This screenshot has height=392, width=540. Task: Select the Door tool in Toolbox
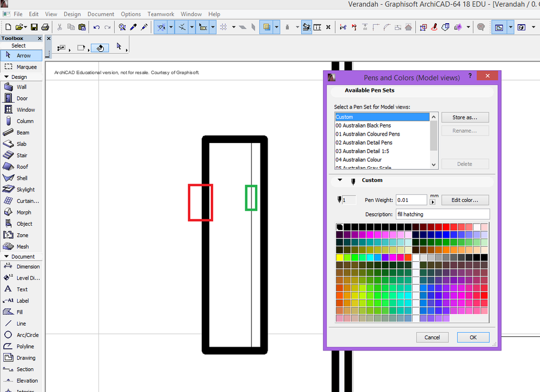tap(22, 98)
